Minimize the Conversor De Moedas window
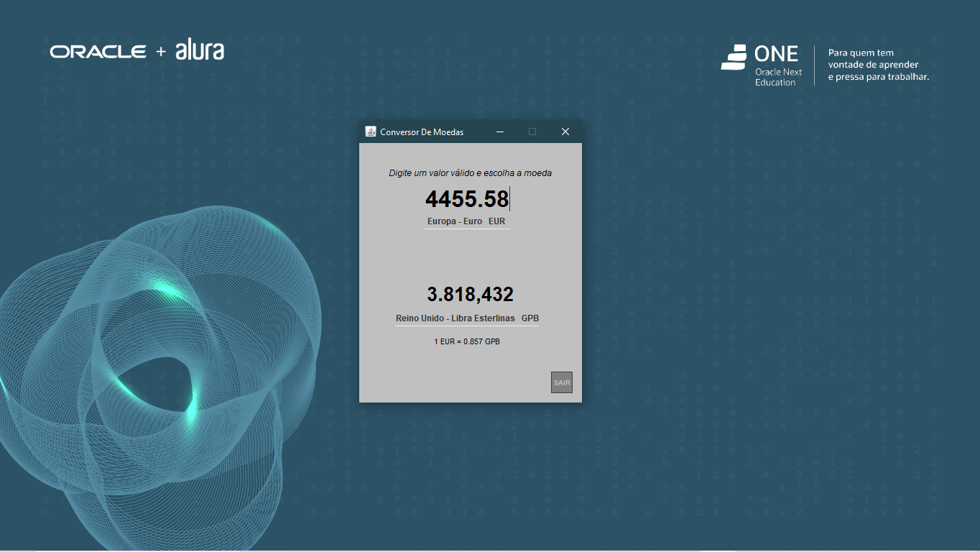This screenshot has width=980, height=552. tap(499, 132)
